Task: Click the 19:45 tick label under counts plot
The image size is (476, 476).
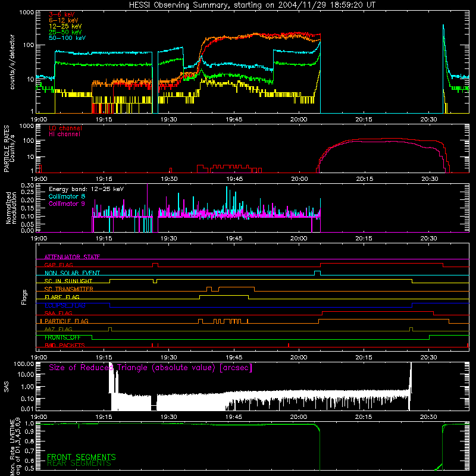Action: click(234, 120)
